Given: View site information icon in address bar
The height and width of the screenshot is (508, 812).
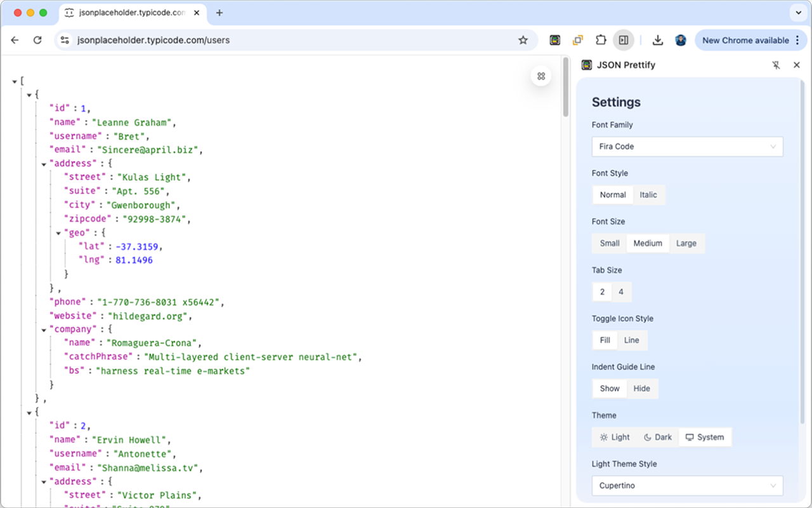Looking at the screenshot, I should (x=65, y=40).
